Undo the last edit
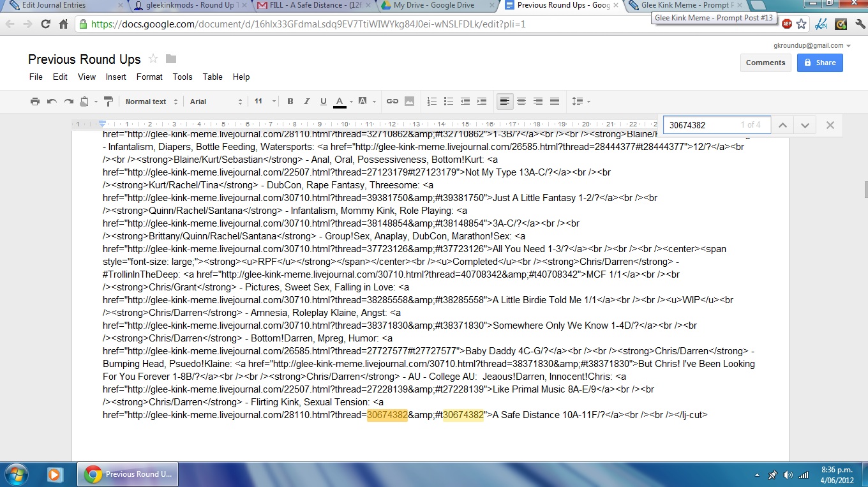The width and height of the screenshot is (868, 487). pos(52,101)
